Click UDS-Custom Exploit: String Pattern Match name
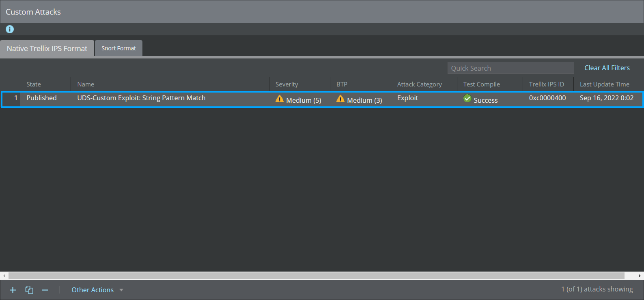 (141, 98)
